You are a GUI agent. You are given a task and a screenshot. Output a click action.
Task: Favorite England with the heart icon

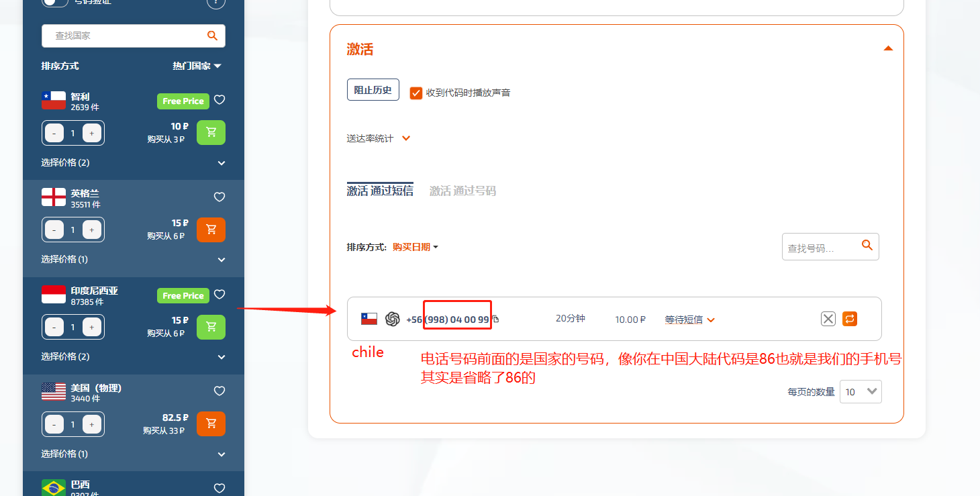(x=219, y=197)
